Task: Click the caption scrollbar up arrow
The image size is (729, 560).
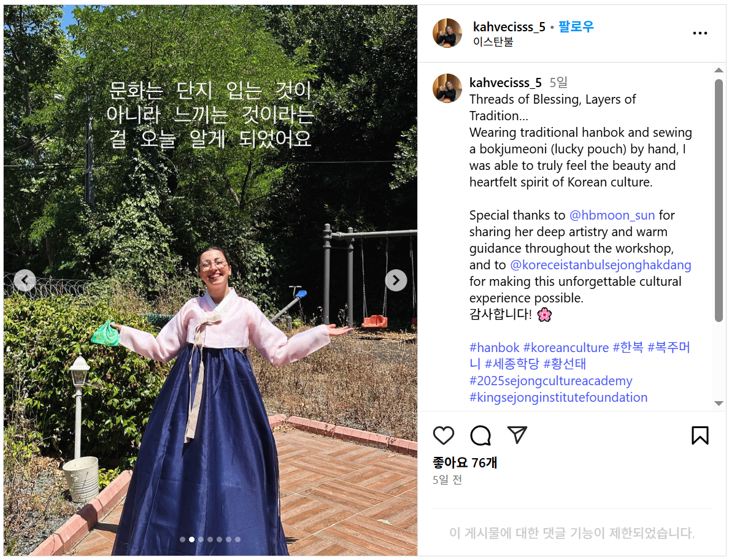Action: click(719, 70)
